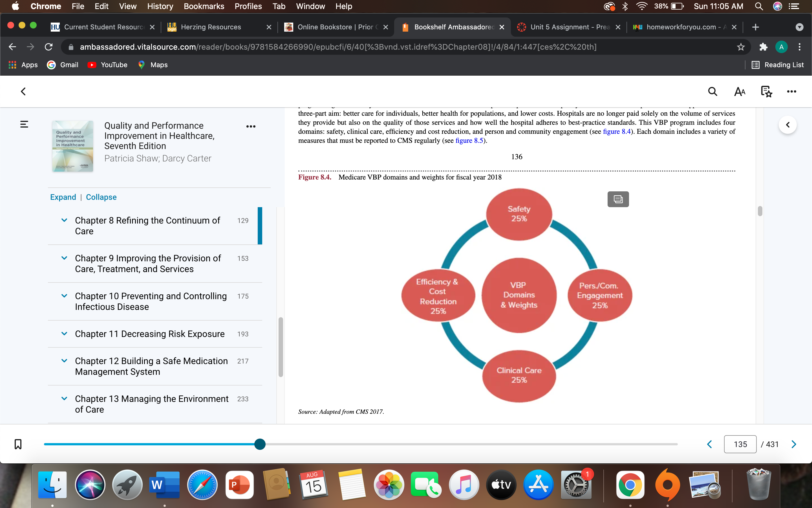The height and width of the screenshot is (508, 812).
Task: Open Chrome extensions puzzle icon
Action: pyautogui.click(x=763, y=47)
